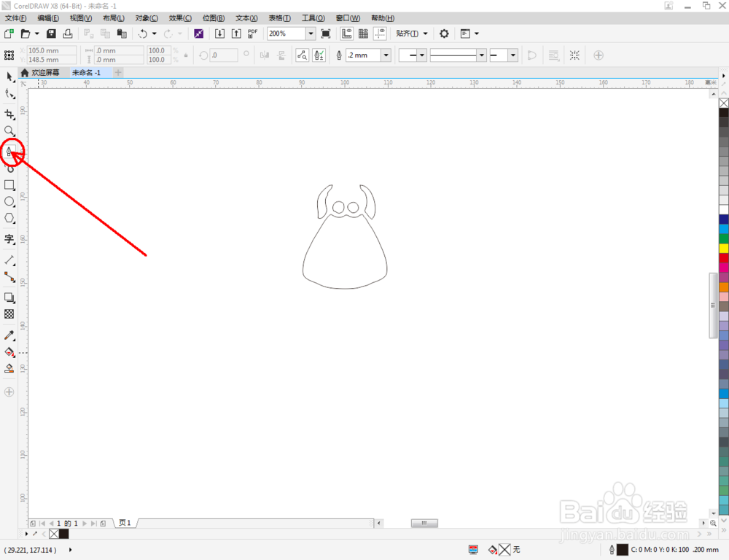The image size is (729, 560).
Task: Click the New document icon
Action: click(9, 34)
